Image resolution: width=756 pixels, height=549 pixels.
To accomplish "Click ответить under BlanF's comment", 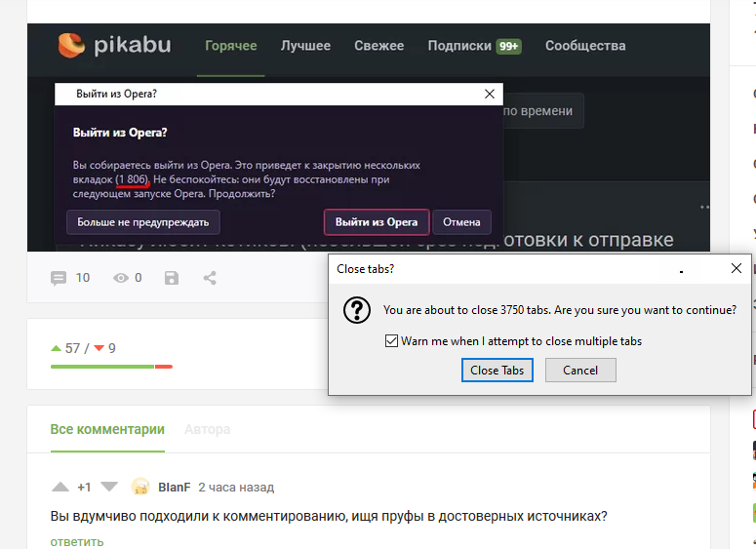I will [x=77, y=542].
